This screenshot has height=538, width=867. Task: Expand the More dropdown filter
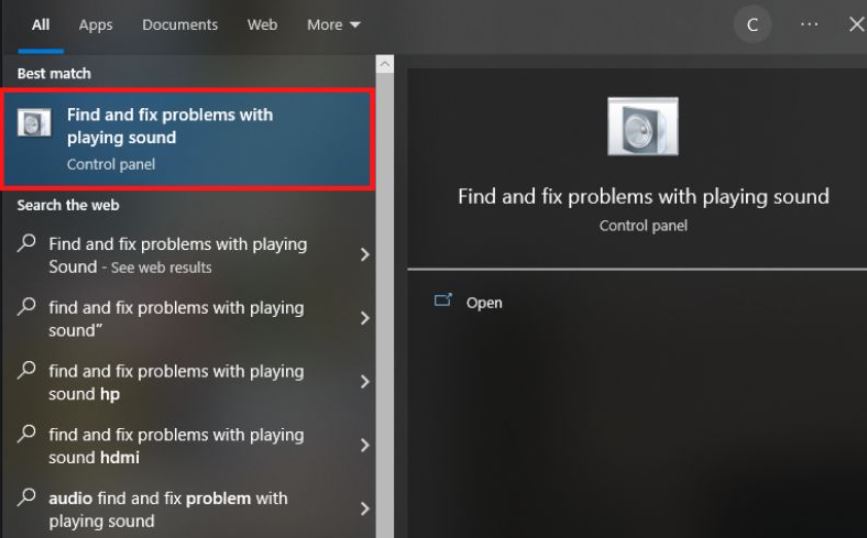[333, 25]
